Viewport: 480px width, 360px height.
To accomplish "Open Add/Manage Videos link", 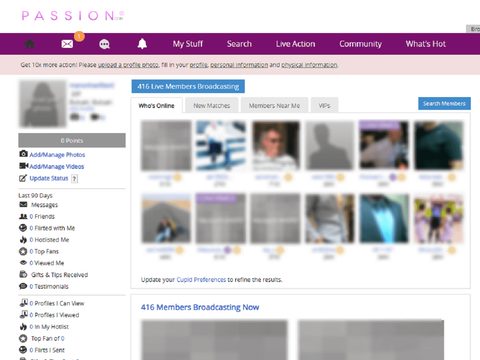I will click(x=57, y=166).
